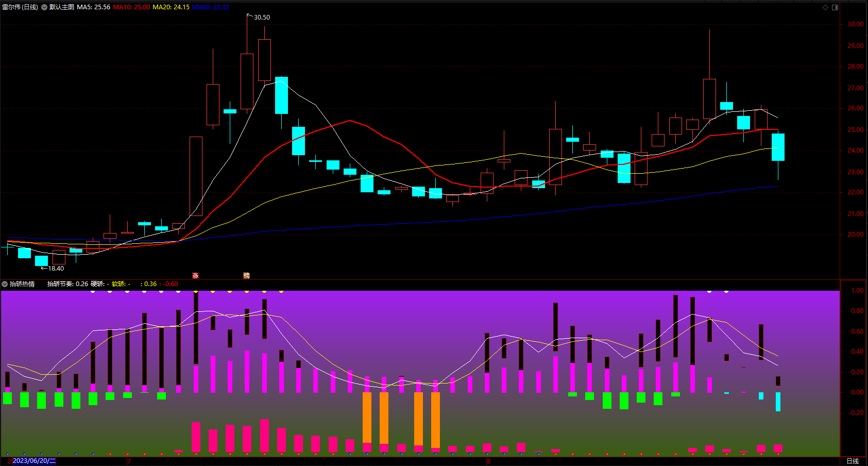Click the 2023/06/20/二 date label
The height and width of the screenshot is (466, 868).
point(34,461)
